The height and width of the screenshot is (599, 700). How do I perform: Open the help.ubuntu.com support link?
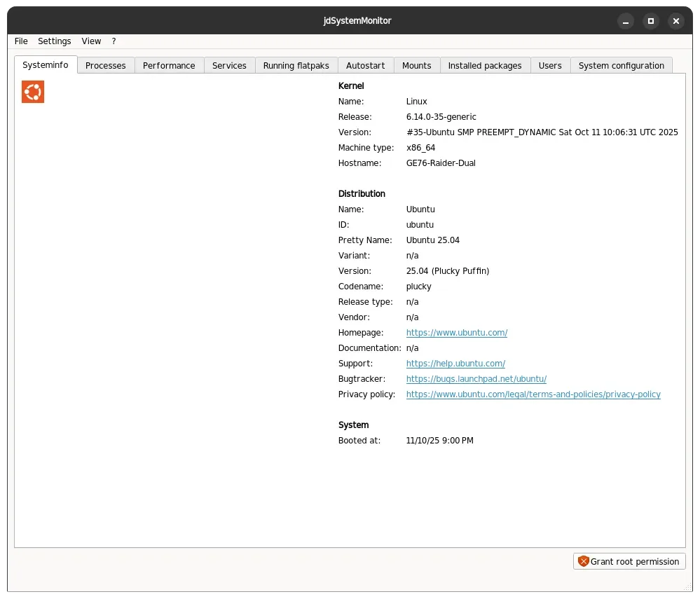pos(455,364)
